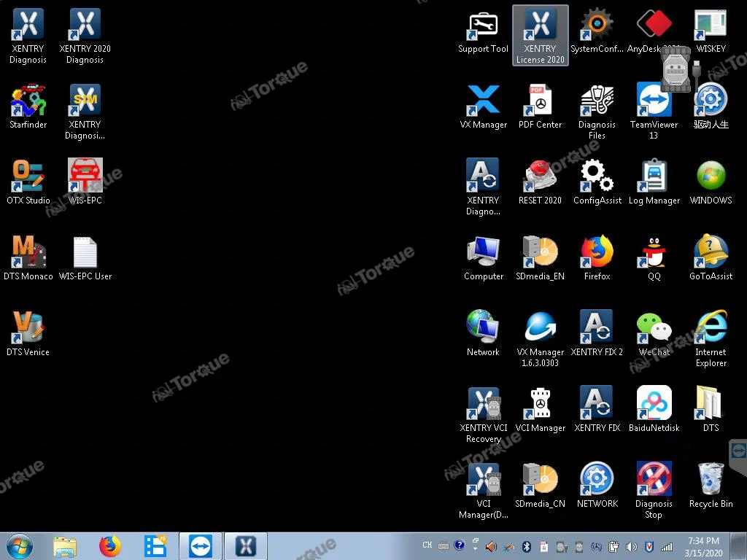Screen dimensions: 747x560
Task: Open PDF Center
Action: 541,106
